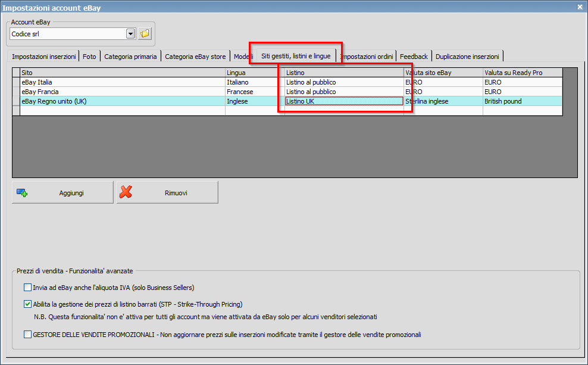Tick GESTORE DELLE VENDITE PROMOZIONALI checkbox
588x365 pixels.
click(27, 334)
